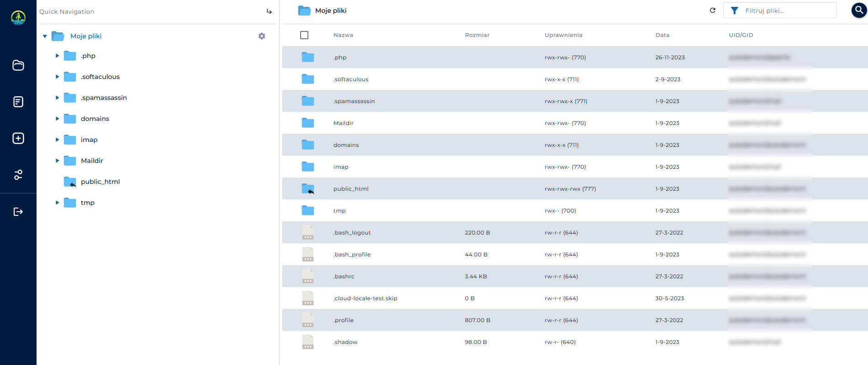Expand the .softaculous tree folder
The width and height of the screenshot is (868, 365).
(57, 77)
